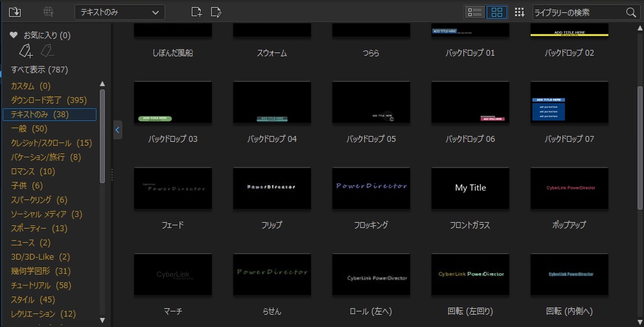Click the magnifier search icon
Viewport: 644px width, 327px height.
(x=631, y=12)
